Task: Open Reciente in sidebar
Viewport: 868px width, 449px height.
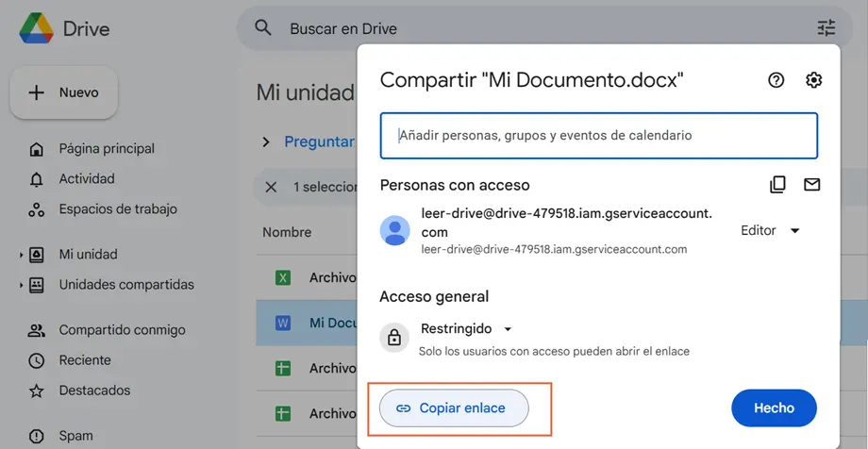Action: [85, 360]
